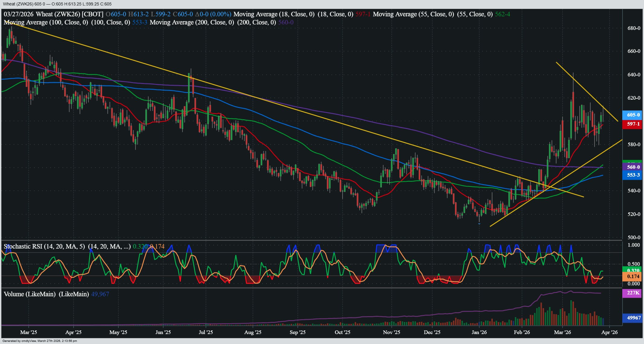Click the 227K open interest tag

[633, 293]
